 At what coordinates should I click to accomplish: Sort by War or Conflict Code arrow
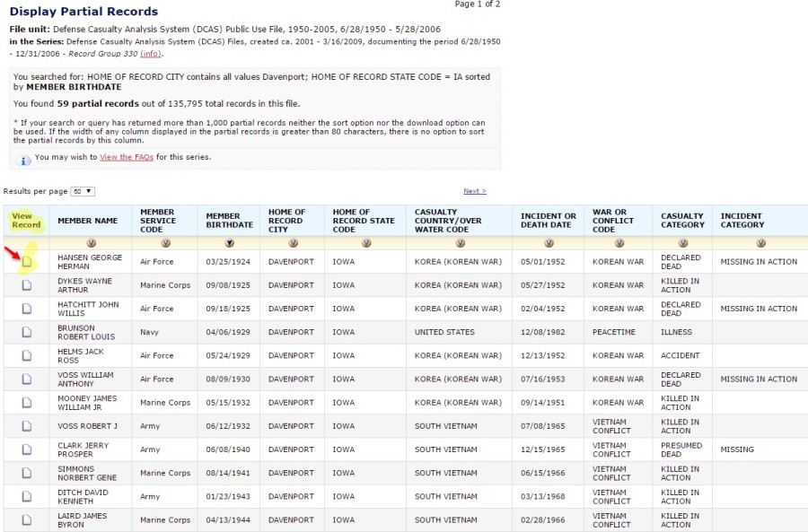[619, 243]
